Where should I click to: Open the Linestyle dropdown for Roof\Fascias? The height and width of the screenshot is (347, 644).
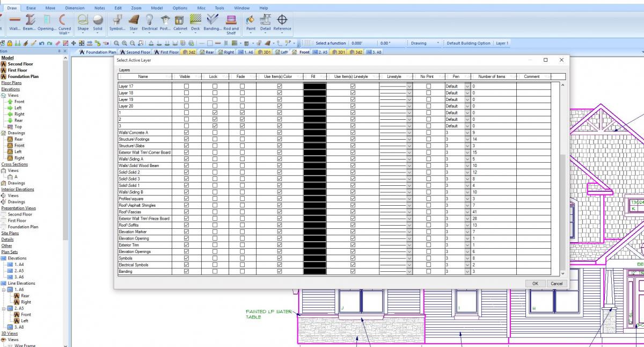point(408,212)
